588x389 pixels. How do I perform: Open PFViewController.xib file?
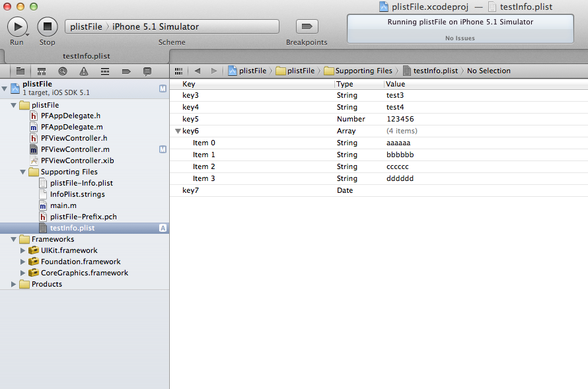[77, 160]
